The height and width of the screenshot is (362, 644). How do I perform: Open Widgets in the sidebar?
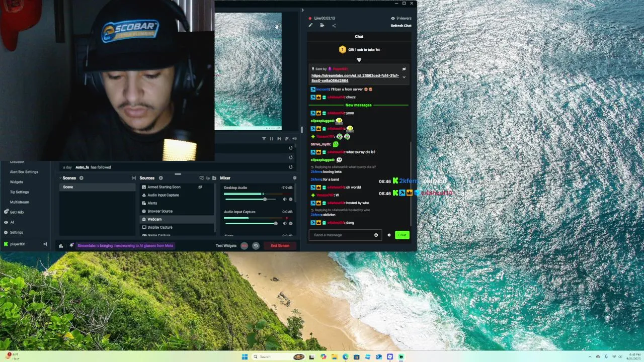click(x=16, y=182)
